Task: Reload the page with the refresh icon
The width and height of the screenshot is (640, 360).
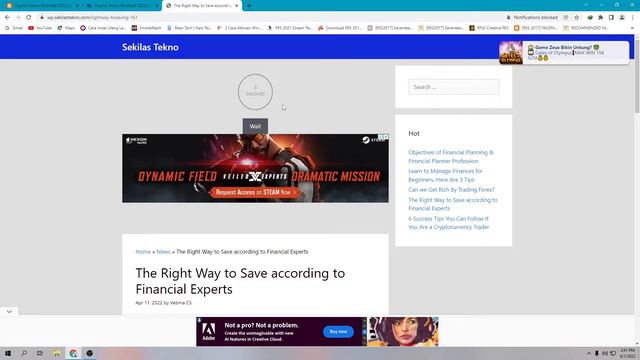Action: 29,18
